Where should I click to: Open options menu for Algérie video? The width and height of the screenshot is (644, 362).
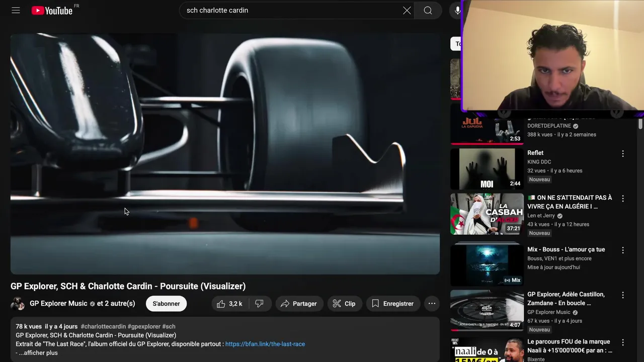click(623, 199)
